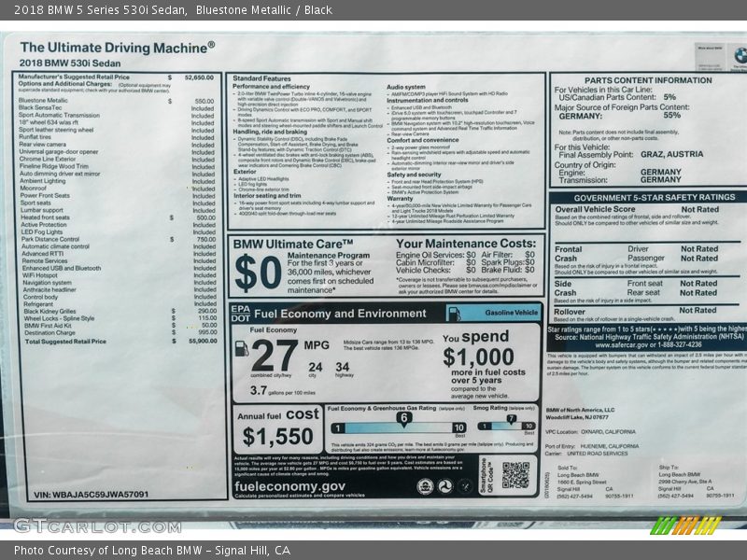Click the Gasoline Vehicle label
This screenshot has width=747, height=560.
[511, 313]
